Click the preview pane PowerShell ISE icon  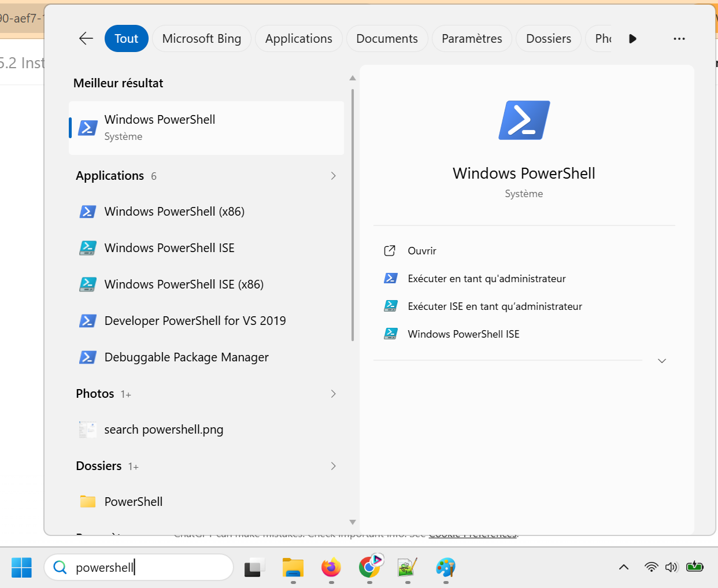point(391,334)
